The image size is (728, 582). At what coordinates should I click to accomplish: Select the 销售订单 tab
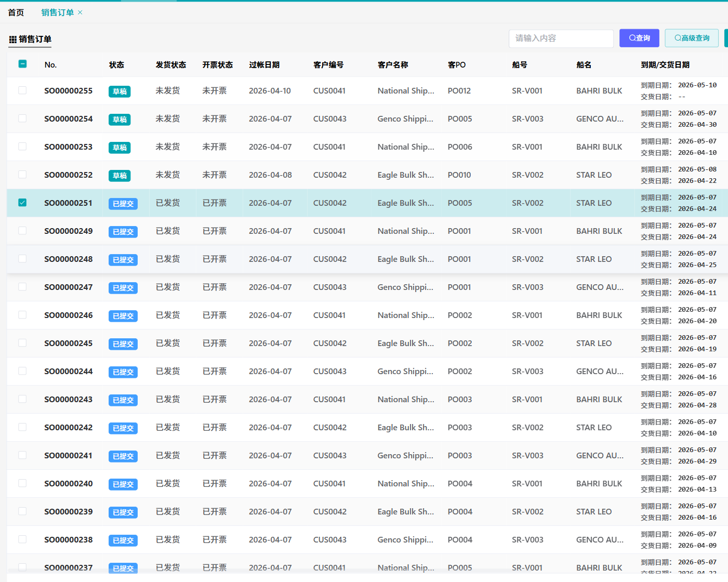[57, 12]
